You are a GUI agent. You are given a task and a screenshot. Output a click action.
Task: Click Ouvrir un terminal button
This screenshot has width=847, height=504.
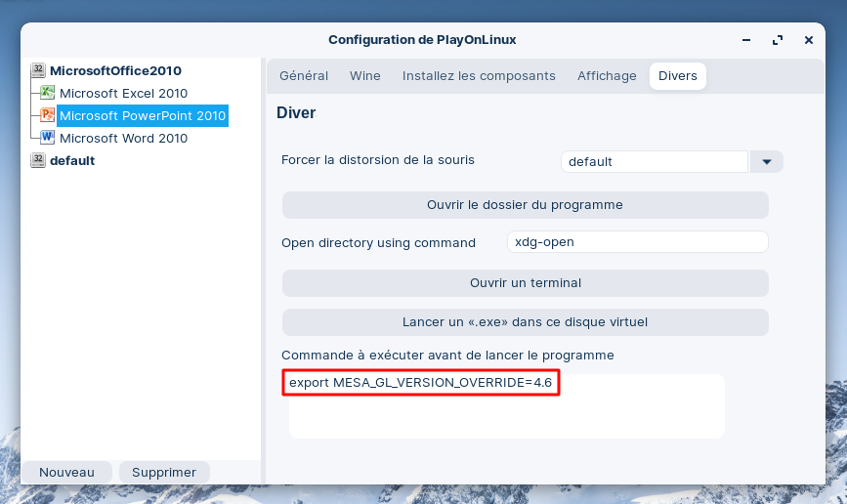coord(525,283)
